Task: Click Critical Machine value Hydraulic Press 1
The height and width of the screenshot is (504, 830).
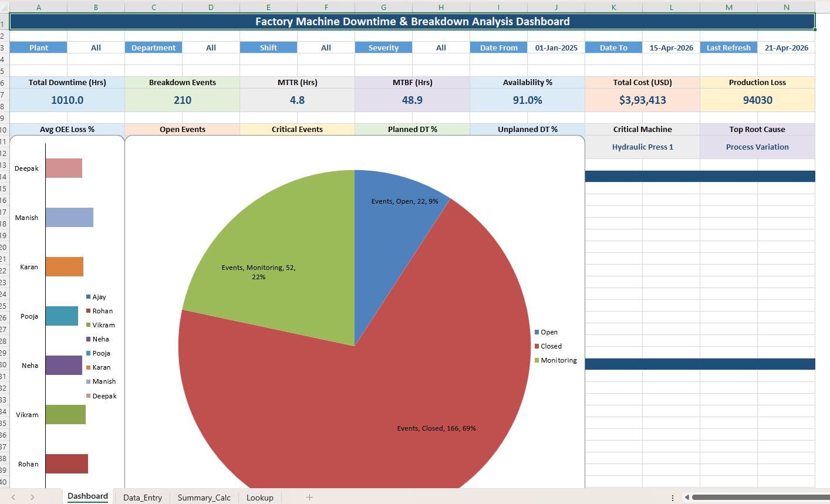Action: (642, 147)
